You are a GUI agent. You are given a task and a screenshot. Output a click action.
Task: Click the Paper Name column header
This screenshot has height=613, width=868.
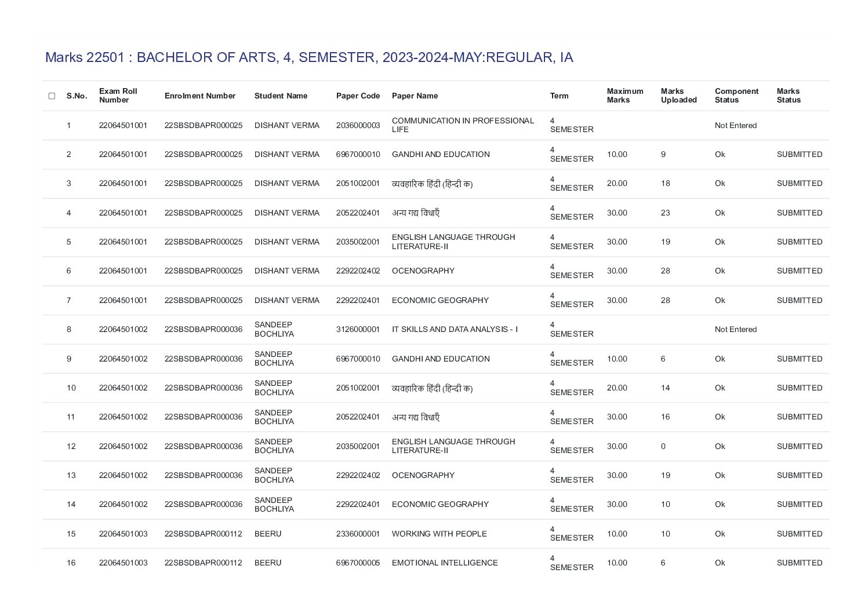(415, 96)
